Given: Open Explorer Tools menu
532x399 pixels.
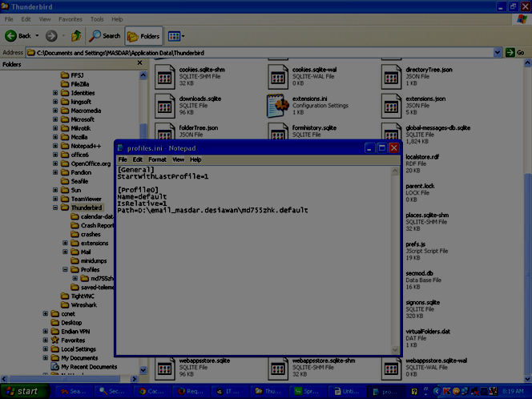Looking at the screenshot, I should click(x=97, y=19).
